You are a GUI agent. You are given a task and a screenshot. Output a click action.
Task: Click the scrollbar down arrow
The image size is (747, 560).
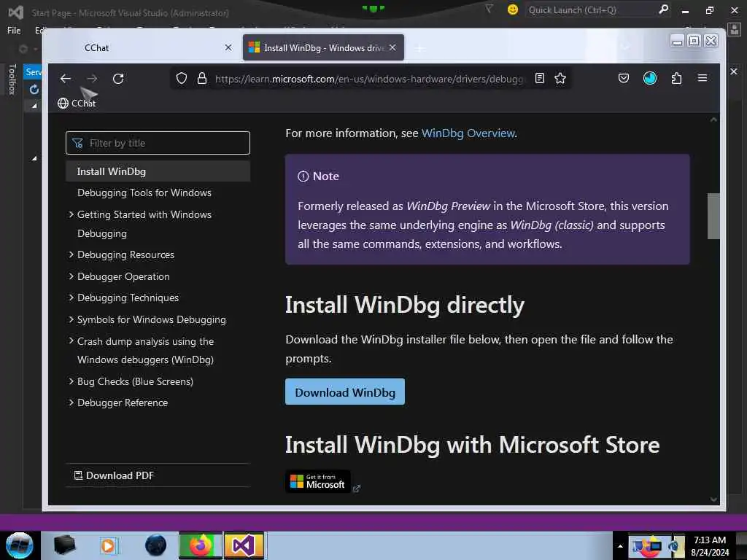coord(713,499)
